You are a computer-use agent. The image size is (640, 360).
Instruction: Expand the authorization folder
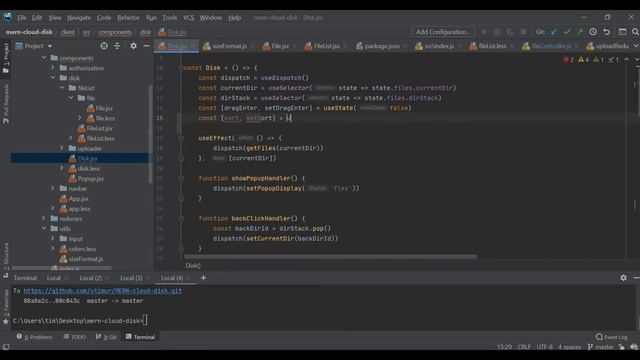53,68
